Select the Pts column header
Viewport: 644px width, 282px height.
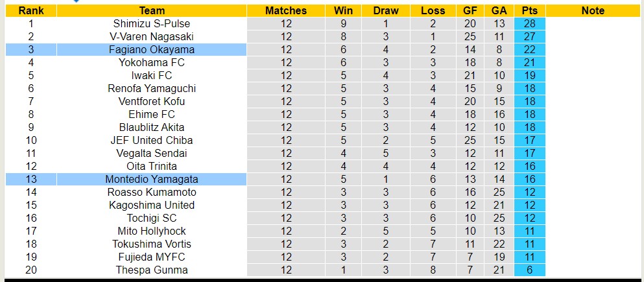[529, 10]
